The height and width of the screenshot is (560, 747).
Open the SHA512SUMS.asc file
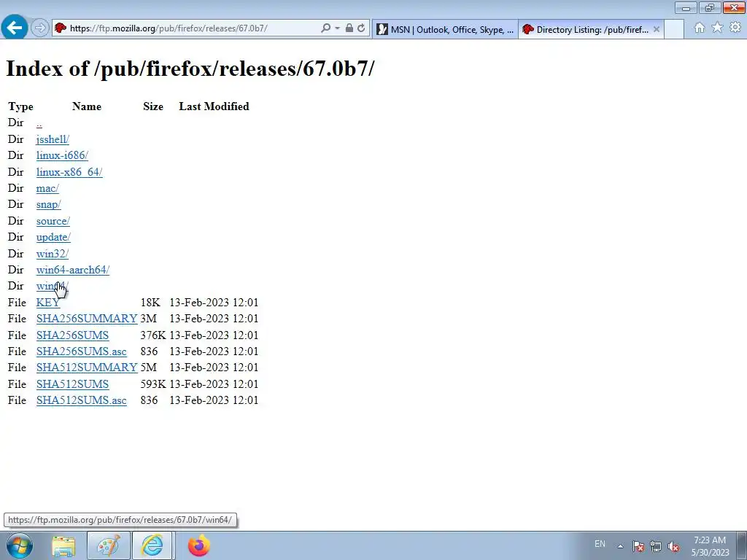[x=82, y=400]
